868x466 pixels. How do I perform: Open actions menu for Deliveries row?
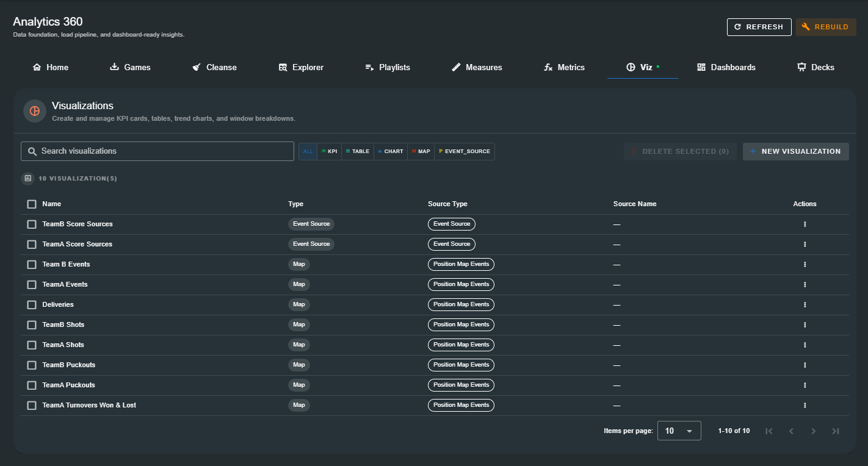point(805,305)
